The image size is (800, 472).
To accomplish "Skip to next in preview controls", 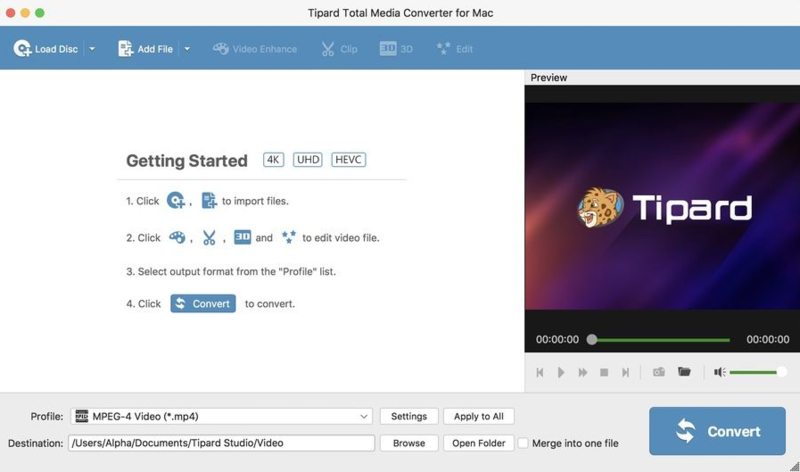I will pos(626,372).
